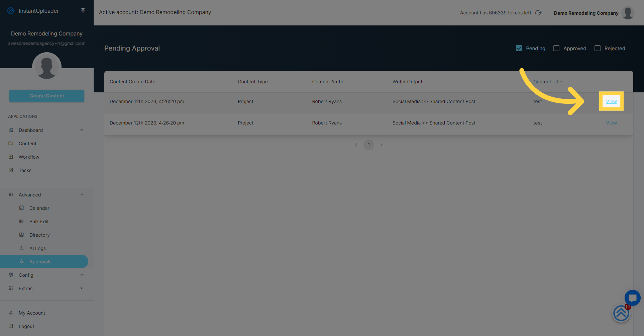This screenshot has width=644, height=336.
Task: Click the awesomedemoagency email address
Action: [47, 43]
